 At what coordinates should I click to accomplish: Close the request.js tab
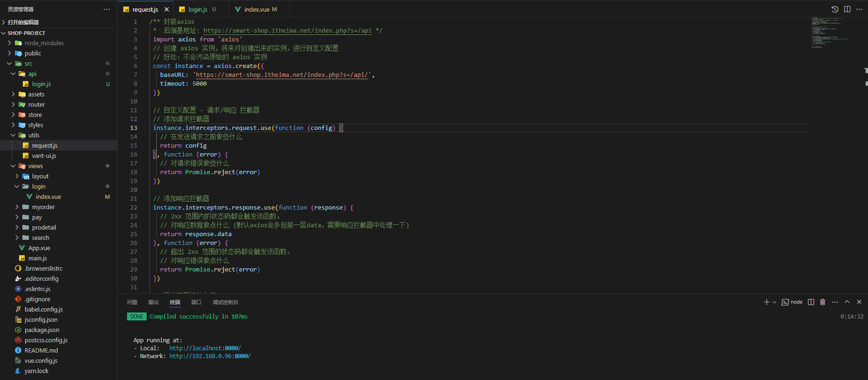(167, 9)
